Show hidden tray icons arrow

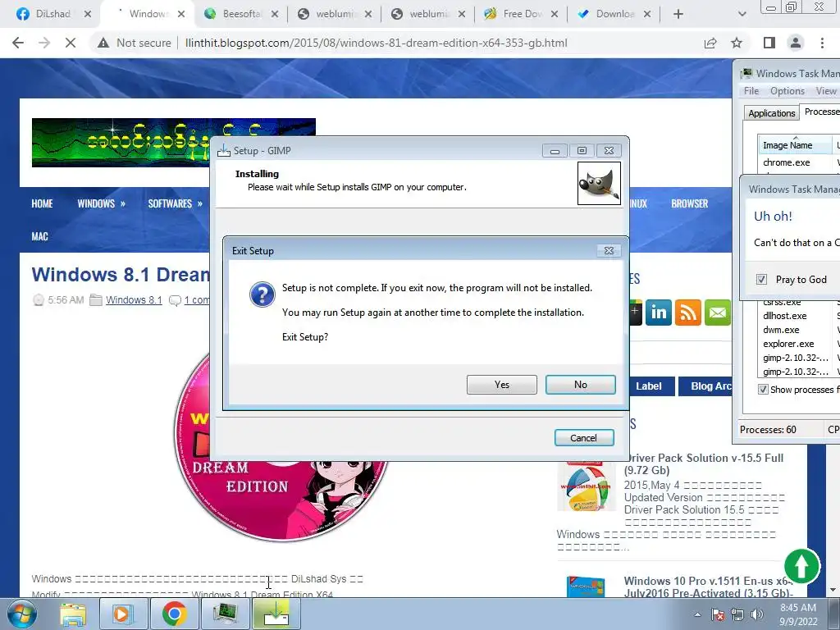(x=697, y=614)
